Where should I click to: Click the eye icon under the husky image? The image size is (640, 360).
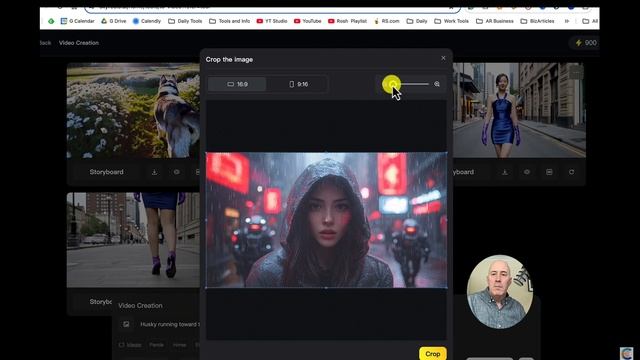(x=176, y=172)
